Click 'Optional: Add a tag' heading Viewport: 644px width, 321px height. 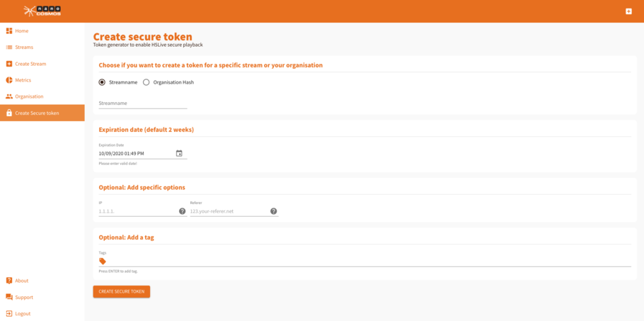(x=127, y=237)
